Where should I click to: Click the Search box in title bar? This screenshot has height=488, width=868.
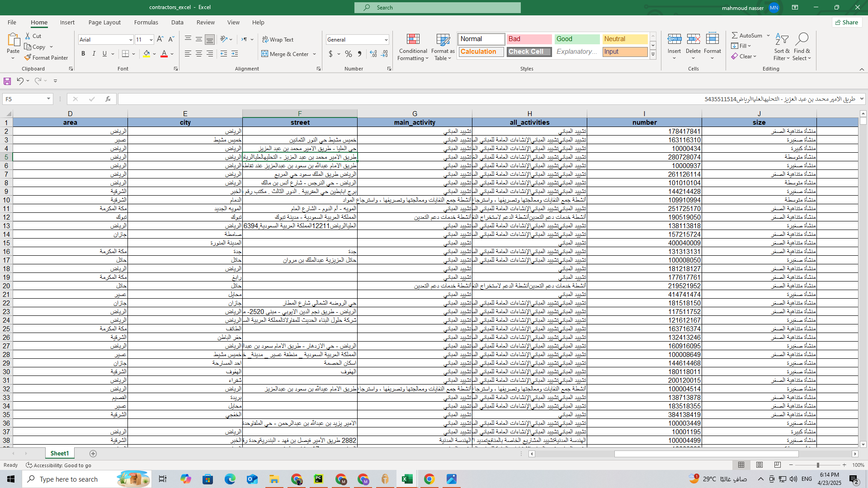click(437, 7)
